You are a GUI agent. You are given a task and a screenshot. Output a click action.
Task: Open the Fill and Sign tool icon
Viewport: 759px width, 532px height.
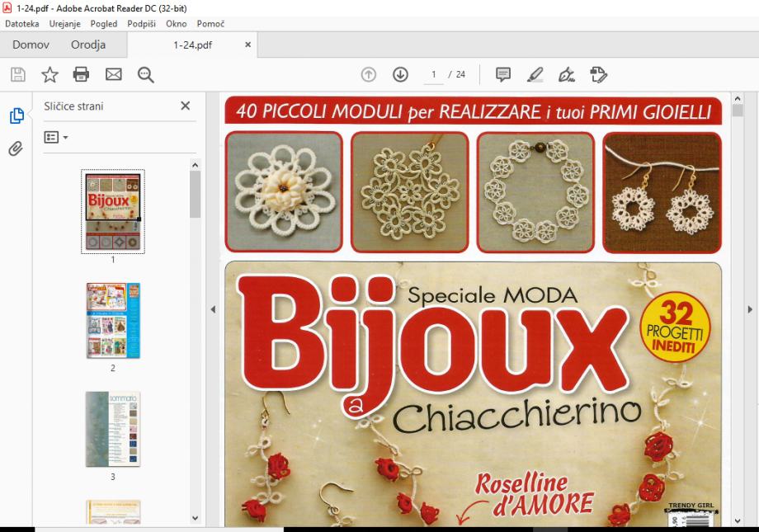[566, 75]
